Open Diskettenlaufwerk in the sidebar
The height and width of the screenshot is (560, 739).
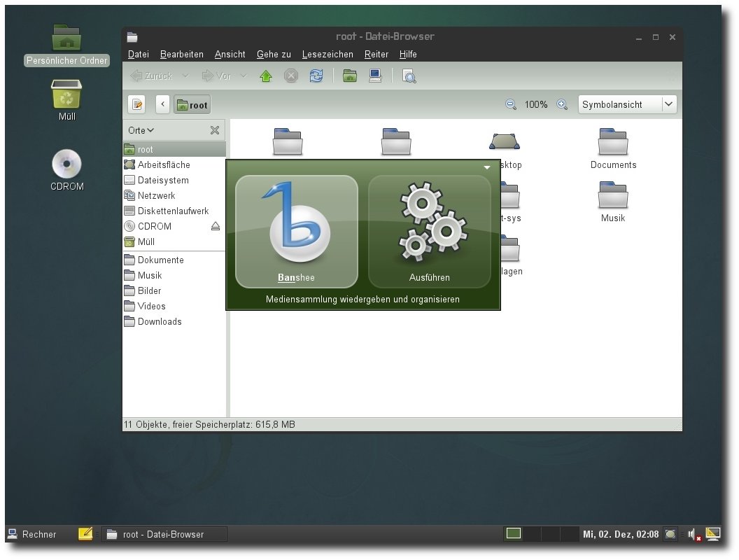[x=174, y=211]
